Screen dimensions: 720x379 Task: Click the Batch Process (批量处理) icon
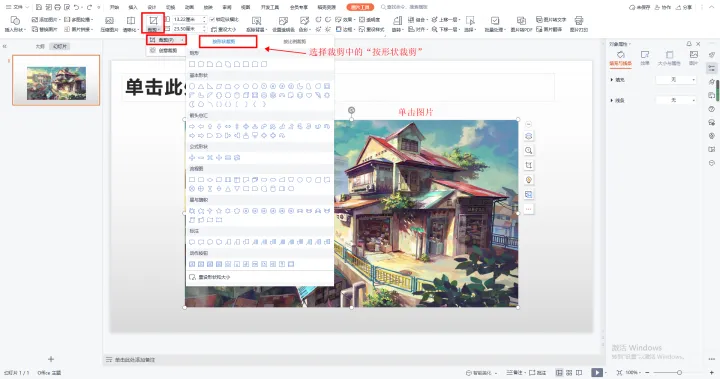click(495, 21)
